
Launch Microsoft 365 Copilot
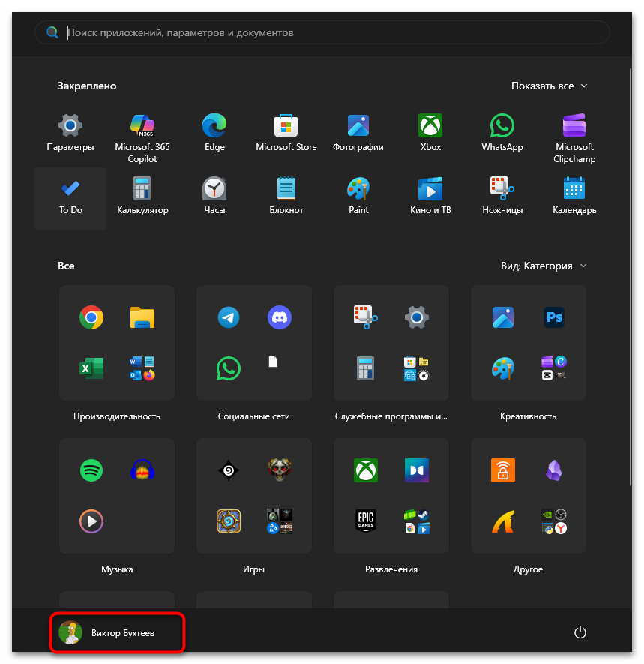(x=142, y=138)
